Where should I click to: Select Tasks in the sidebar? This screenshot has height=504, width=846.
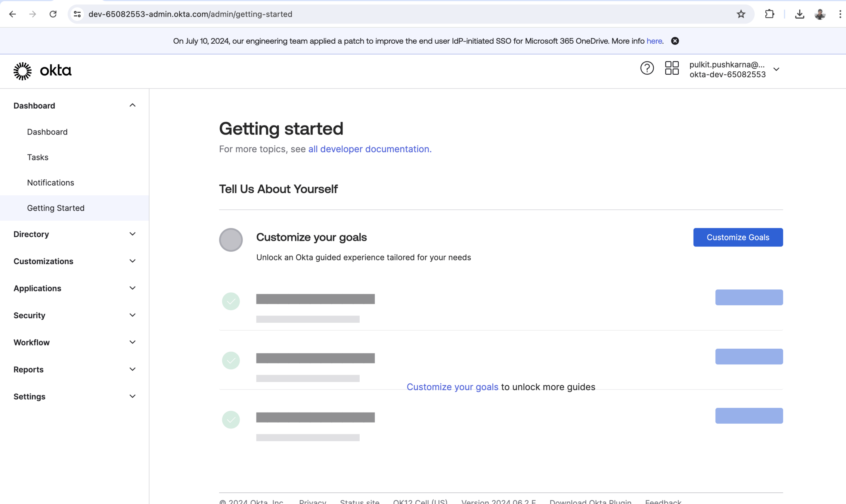[38, 157]
